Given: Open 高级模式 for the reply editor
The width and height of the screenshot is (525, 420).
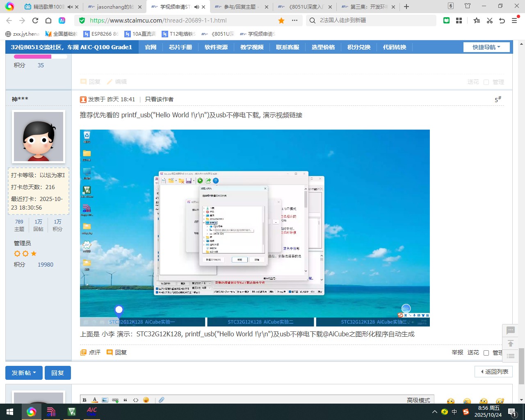Looking at the screenshot, I should (418, 400).
